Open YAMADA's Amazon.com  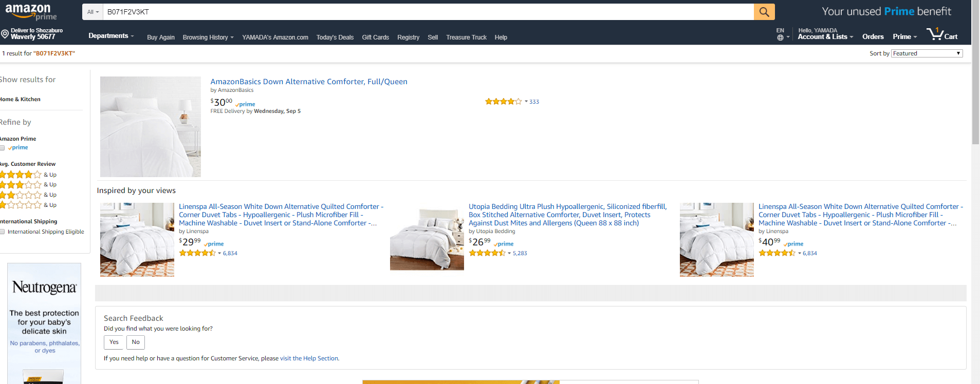(275, 37)
